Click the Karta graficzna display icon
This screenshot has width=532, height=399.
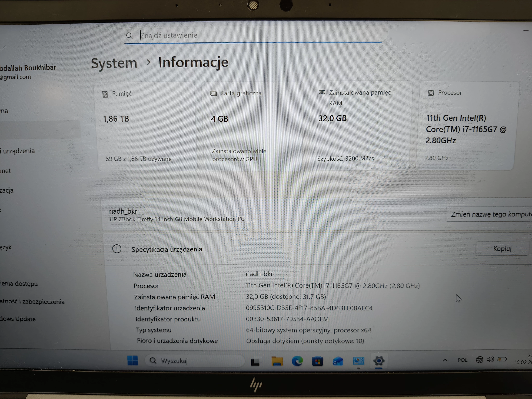click(x=214, y=93)
